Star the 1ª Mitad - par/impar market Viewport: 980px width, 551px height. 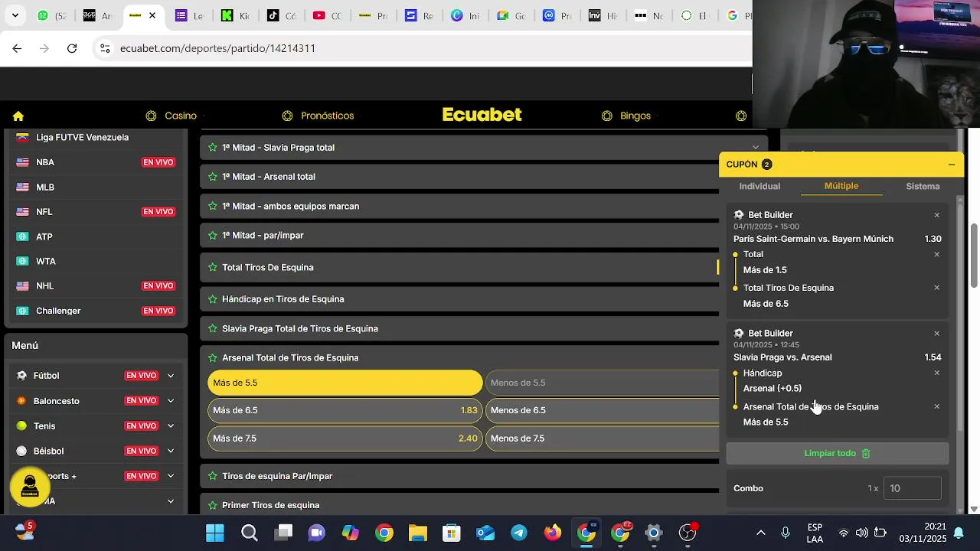pyautogui.click(x=213, y=236)
